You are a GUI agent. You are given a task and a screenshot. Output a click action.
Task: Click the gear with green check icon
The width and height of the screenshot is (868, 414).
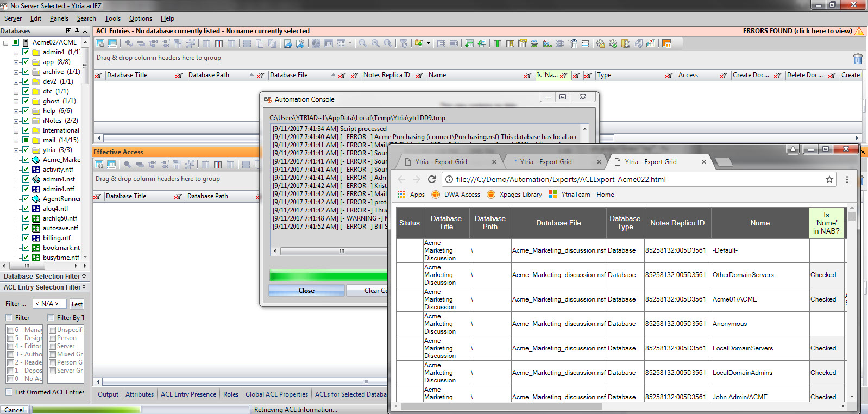tap(613, 43)
